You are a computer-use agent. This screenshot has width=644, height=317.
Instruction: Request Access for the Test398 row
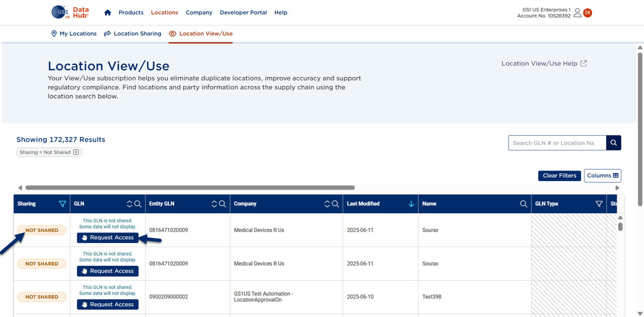[108, 304]
